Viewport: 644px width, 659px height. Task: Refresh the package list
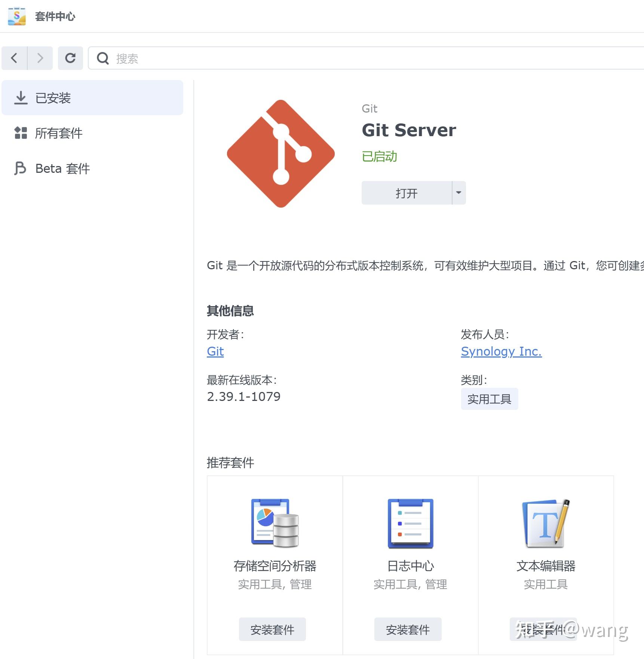[x=71, y=58]
